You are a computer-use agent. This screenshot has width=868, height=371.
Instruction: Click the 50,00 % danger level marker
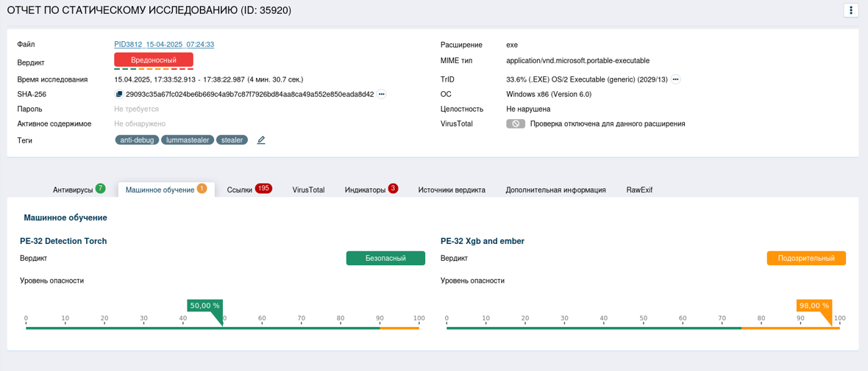[204, 306]
